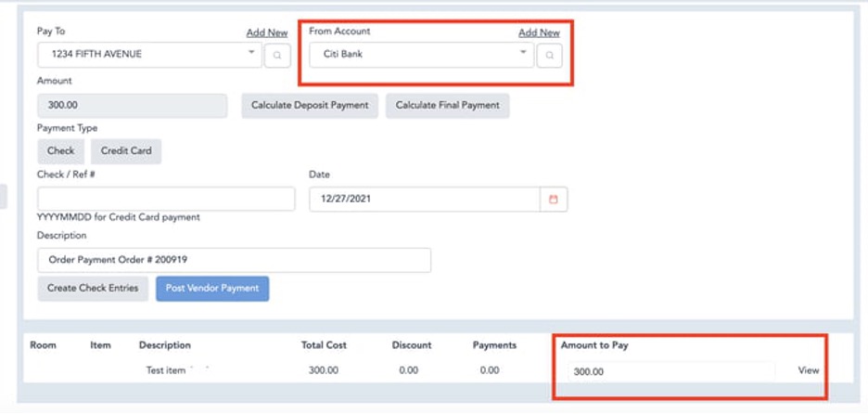Select Check payment type
Viewport: 868px width, 414px height.
pos(61,150)
